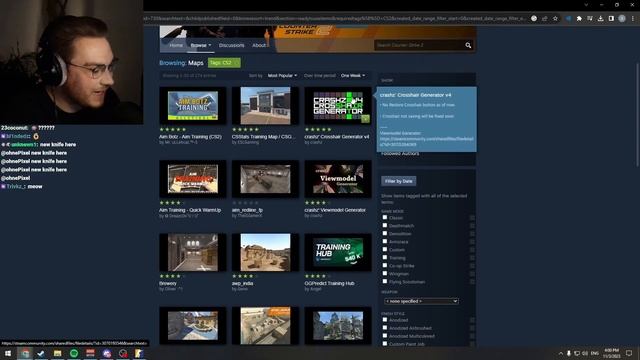Open the browser downloads icon

[600, 18]
